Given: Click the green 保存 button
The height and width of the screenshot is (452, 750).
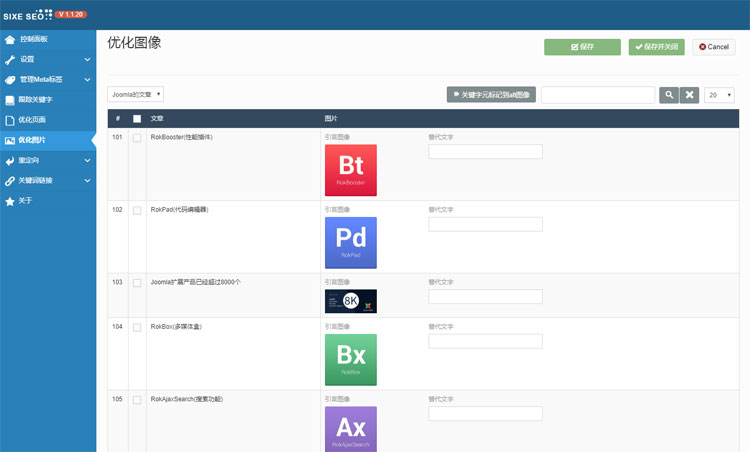Looking at the screenshot, I should click(x=582, y=47).
